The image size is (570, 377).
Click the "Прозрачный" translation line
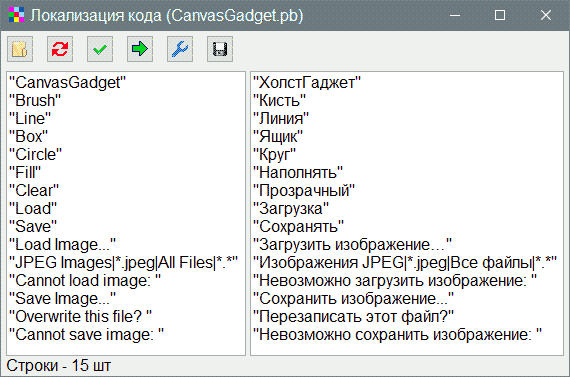pyautogui.click(x=304, y=190)
